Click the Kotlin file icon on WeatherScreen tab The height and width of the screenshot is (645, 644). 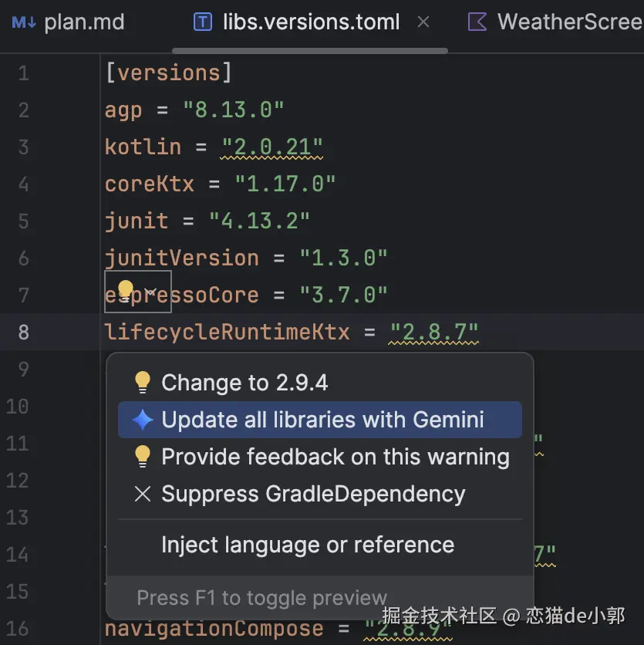click(477, 22)
